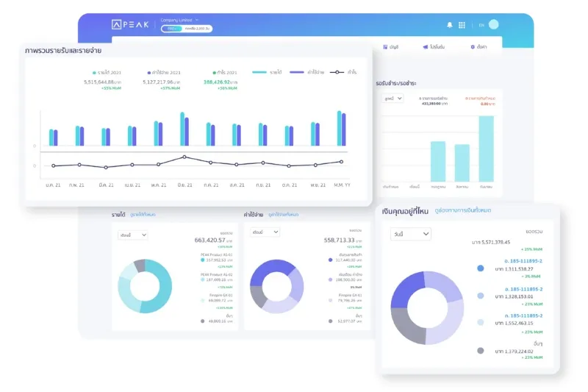Open the notifications bell
588x392 pixels.
449,24
